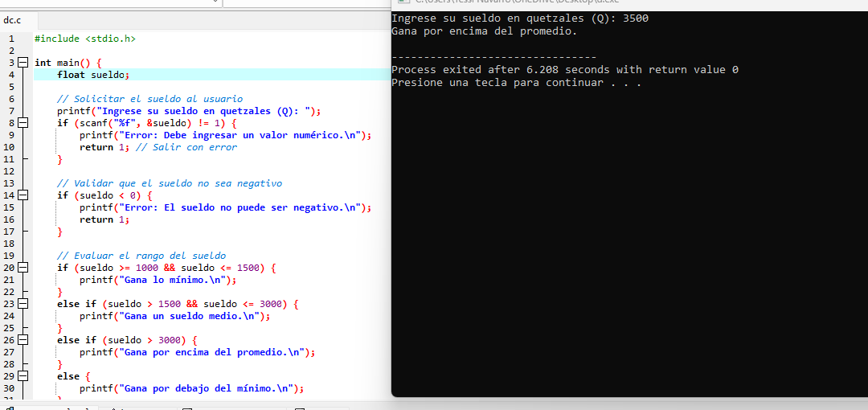Place cursor on the #include <stdio.h> line
Screen dimensions: 868x410
point(85,39)
